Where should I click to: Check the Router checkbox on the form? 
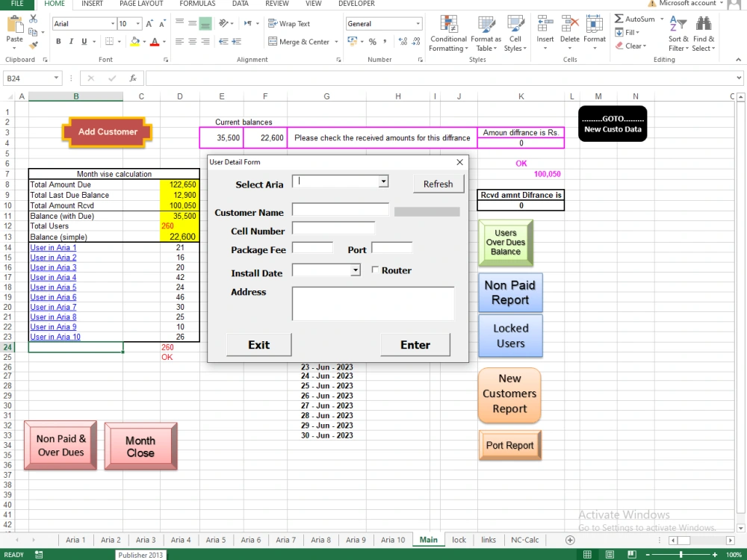pyautogui.click(x=375, y=270)
